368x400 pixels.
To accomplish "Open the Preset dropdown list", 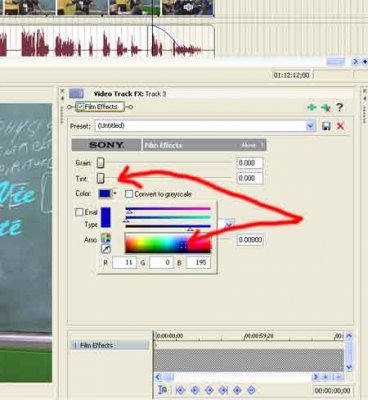I will 310,126.
